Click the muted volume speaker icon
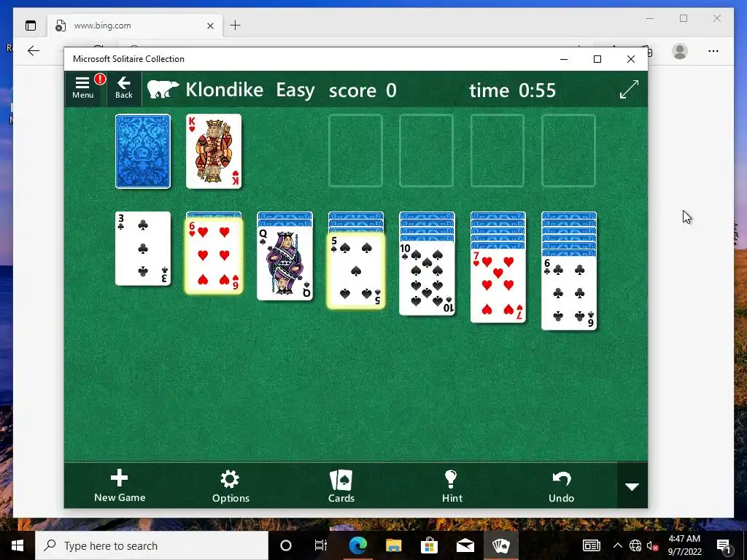Image resolution: width=747 pixels, height=560 pixels. (652, 545)
